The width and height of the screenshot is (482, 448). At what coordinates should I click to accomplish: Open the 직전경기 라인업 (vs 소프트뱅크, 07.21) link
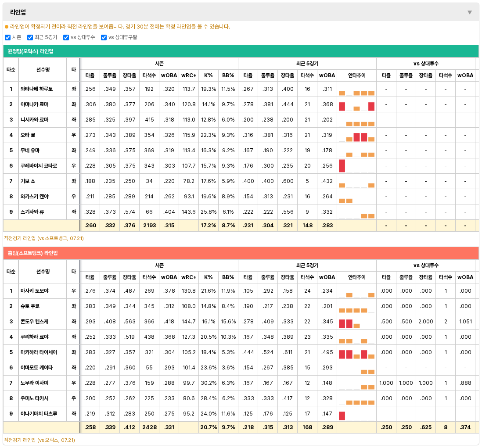(44, 238)
